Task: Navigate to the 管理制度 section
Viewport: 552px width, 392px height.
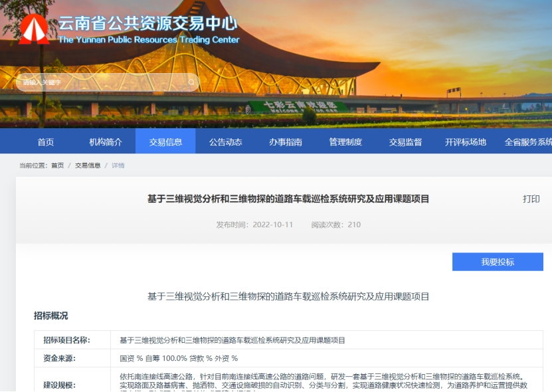Action: pyautogui.click(x=345, y=142)
